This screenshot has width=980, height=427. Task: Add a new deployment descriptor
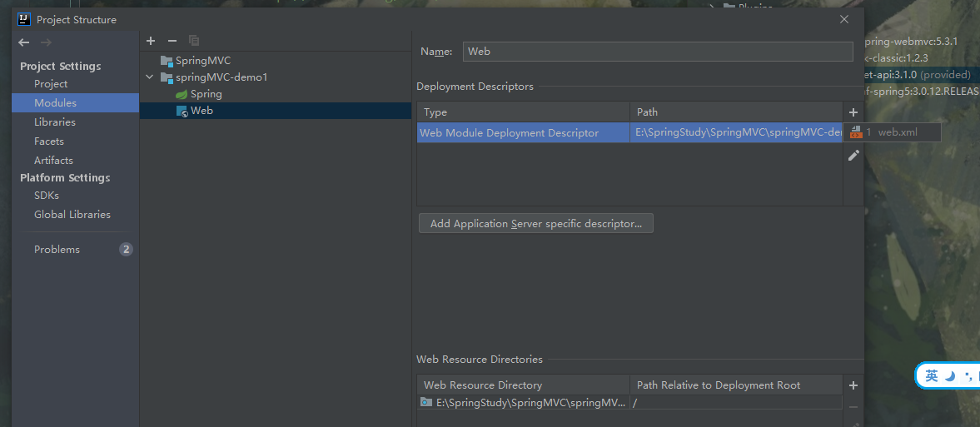click(853, 112)
